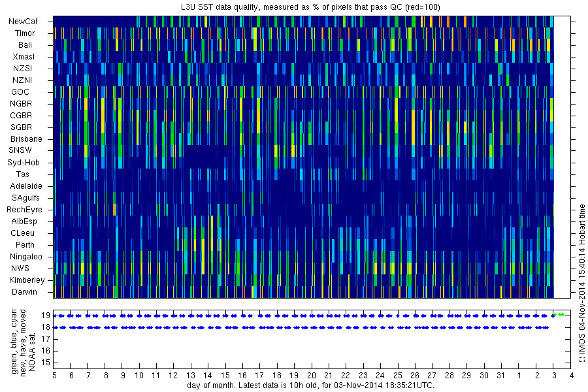Click the CGBR row label
This screenshot has width=588, height=392.
[x=21, y=115]
